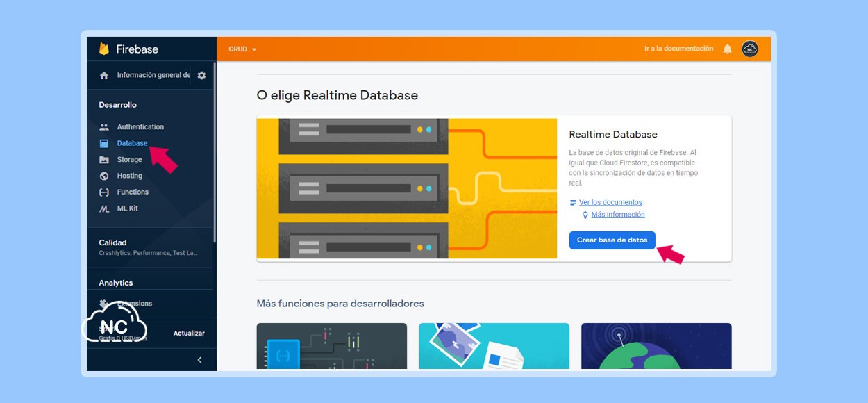Image resolution: width=868 pixels, height=403 pixels.
Task: Collapse the sidebar with chevron arrow
Action: tap(199, 360)
